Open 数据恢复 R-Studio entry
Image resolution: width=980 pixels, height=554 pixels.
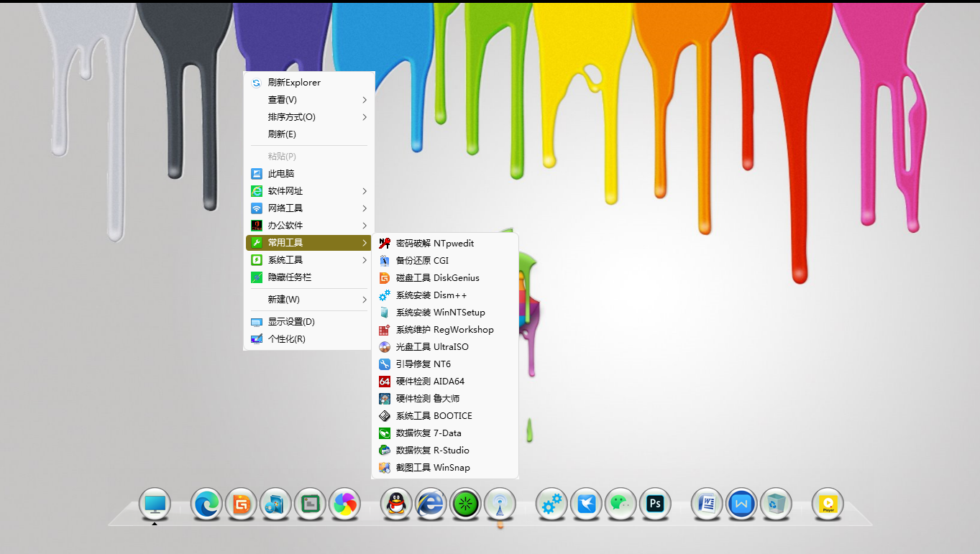(x=445, y=451)
